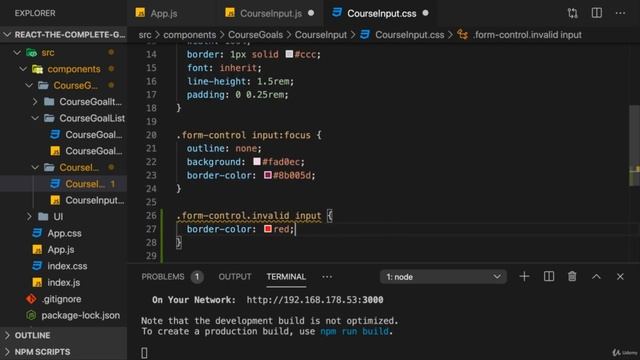Click the #fad0ec color swatch

tap(257, 162)
